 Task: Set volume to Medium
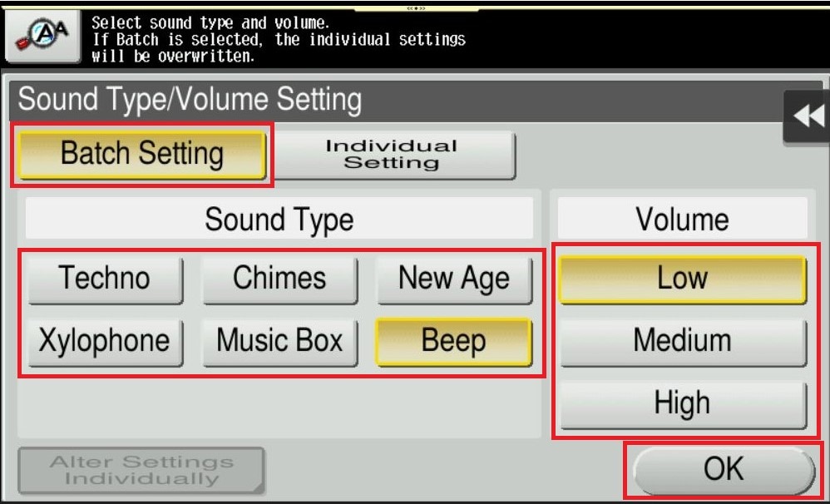682,341
